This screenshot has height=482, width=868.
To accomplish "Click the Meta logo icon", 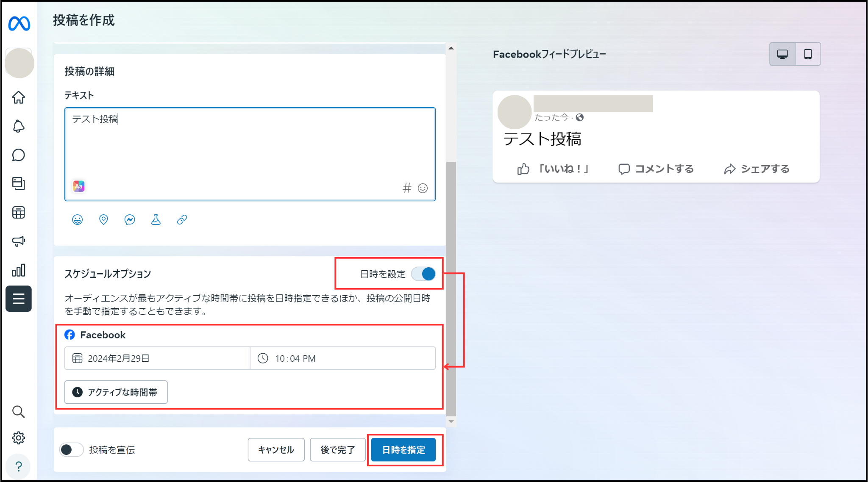I will pyautogui.click(x=19, y=23).
